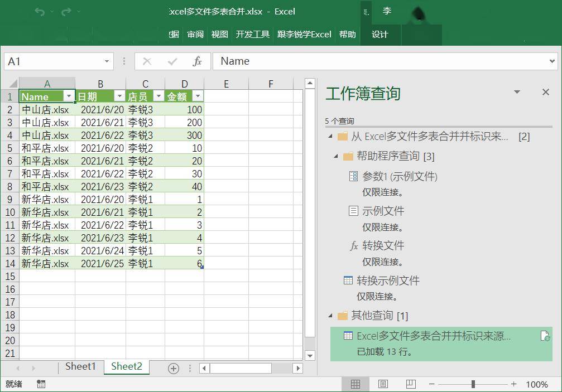Open the 帮助 ribbon tab

[348, 35]
